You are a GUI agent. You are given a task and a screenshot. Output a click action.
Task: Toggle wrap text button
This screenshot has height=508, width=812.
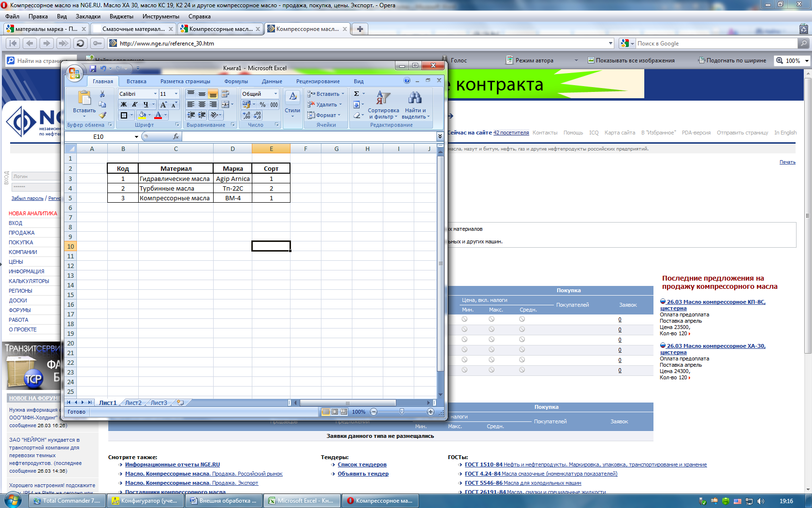tap(225, 94)
